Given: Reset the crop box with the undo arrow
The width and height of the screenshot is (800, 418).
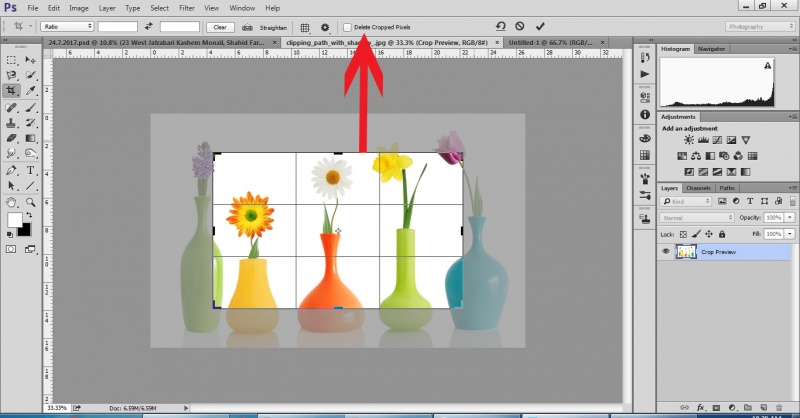Looking at the screenshot, I should click(x=500, y=26).
